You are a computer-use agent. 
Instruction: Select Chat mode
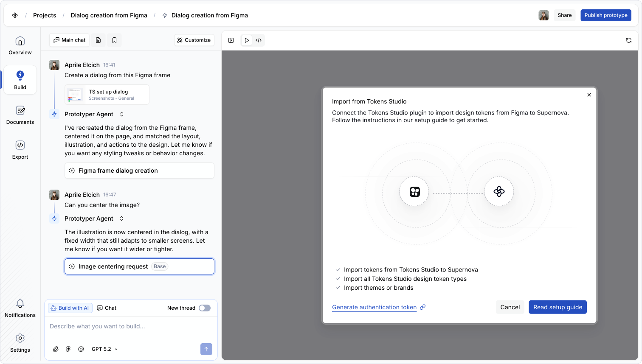tap(107, 308)
